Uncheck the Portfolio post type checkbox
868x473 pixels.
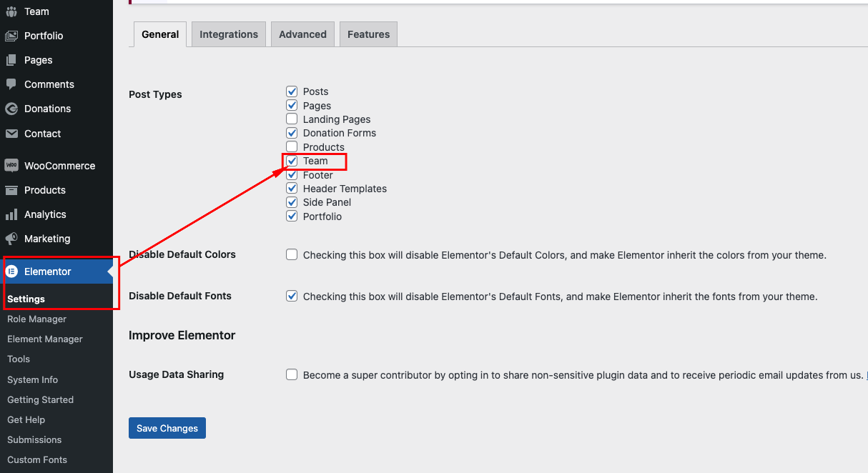point(292,216)
